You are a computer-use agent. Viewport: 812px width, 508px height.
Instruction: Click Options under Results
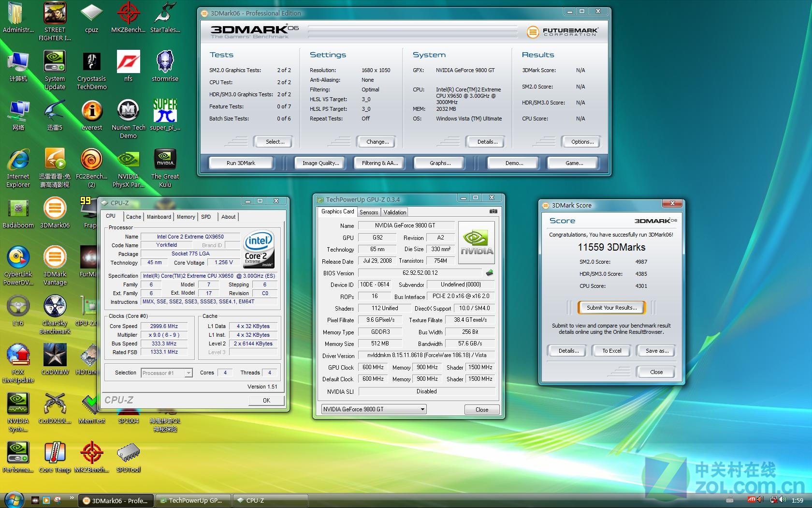(x=582, y=142)
